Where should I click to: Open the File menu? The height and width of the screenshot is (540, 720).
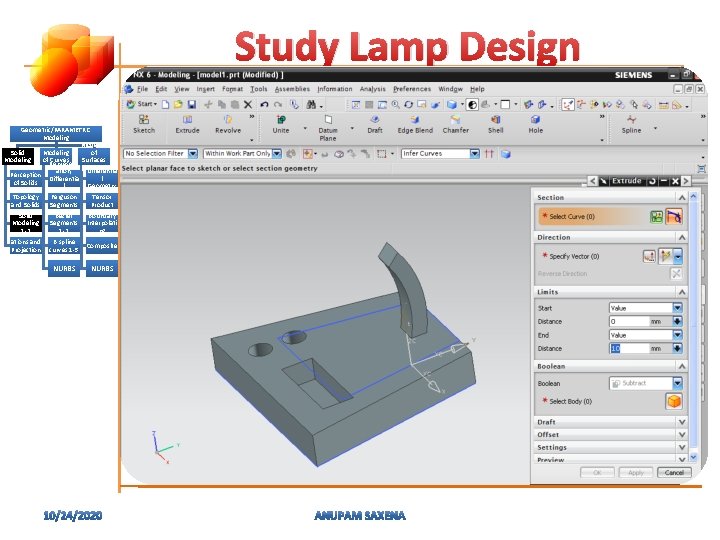pyautogui.click(x=143, y=89)
